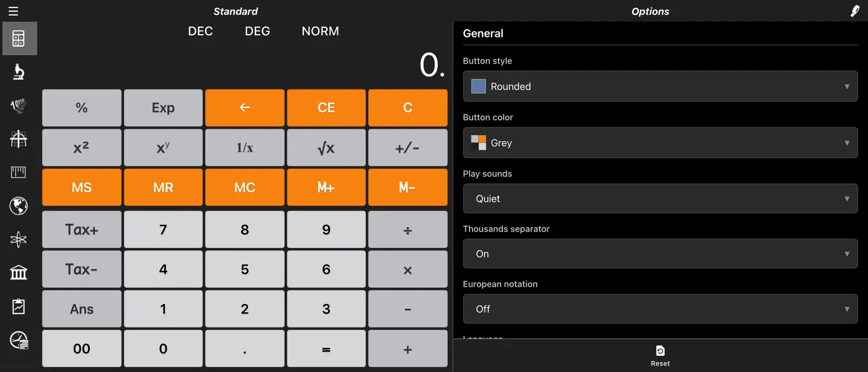Toggle sign with the +/- key
Image resolution: width=868 pixels, height=372 pixels.
pos(408,147)
